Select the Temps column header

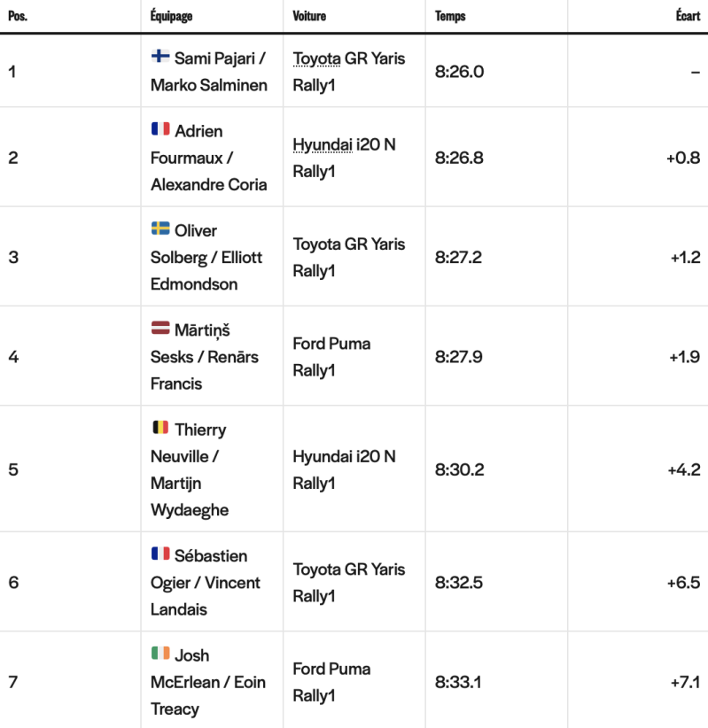(x=450, y=16)
